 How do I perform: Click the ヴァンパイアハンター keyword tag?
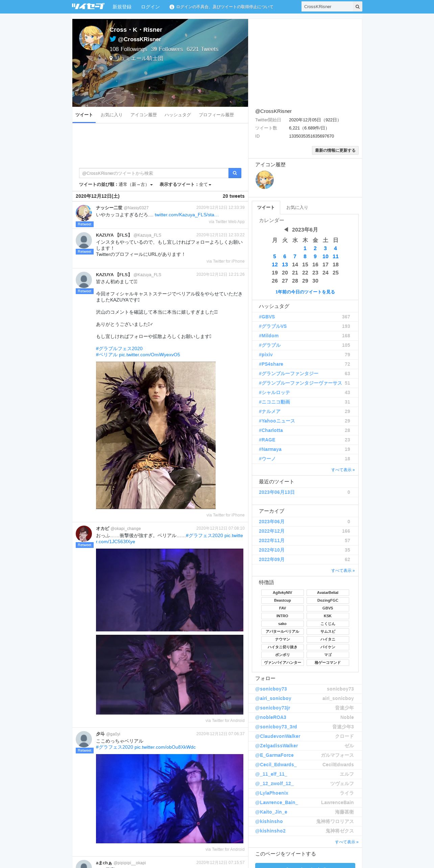pyautogui.click(x=283, y=662)
